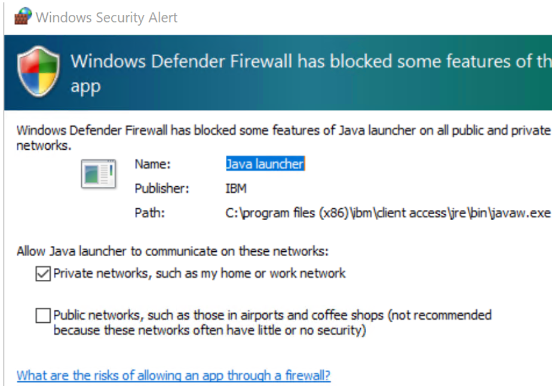Click the Java launcher application icon

tap(99, 172)
